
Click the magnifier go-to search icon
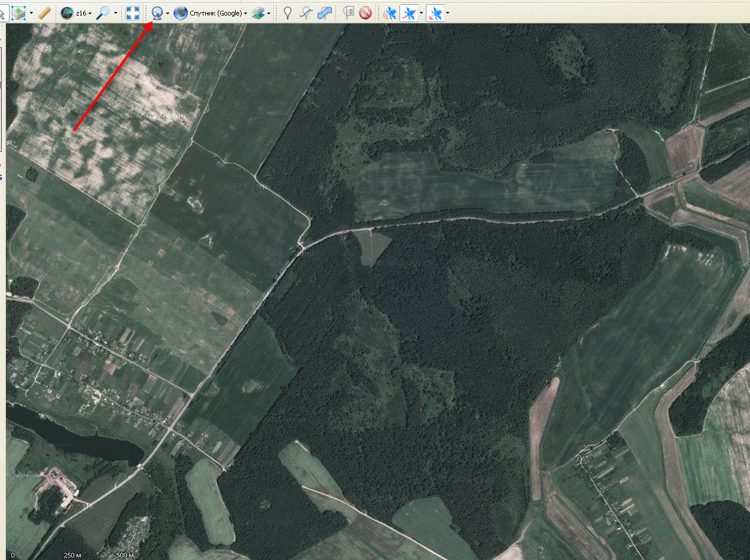pyautogui.click(x=103, y=13)
